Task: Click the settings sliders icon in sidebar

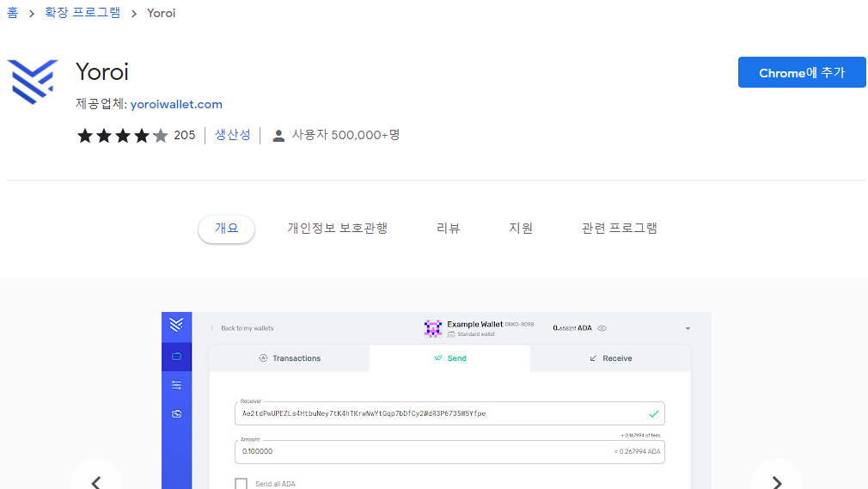Action: tap(176, 385)
